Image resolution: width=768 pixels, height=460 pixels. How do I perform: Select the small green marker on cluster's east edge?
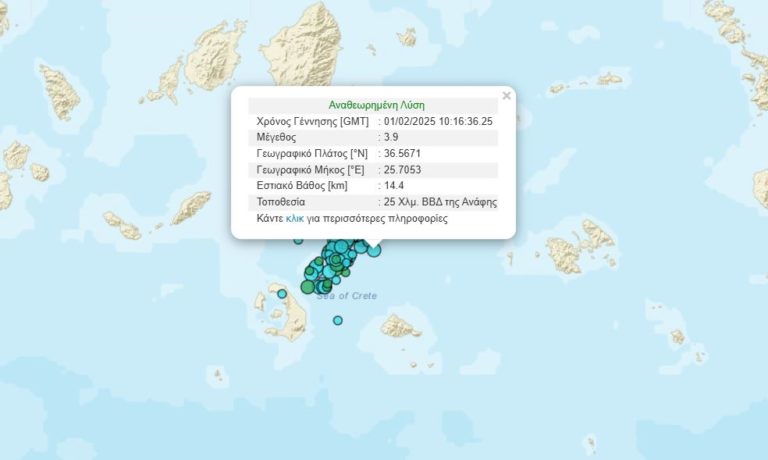[x=346, y=272]
